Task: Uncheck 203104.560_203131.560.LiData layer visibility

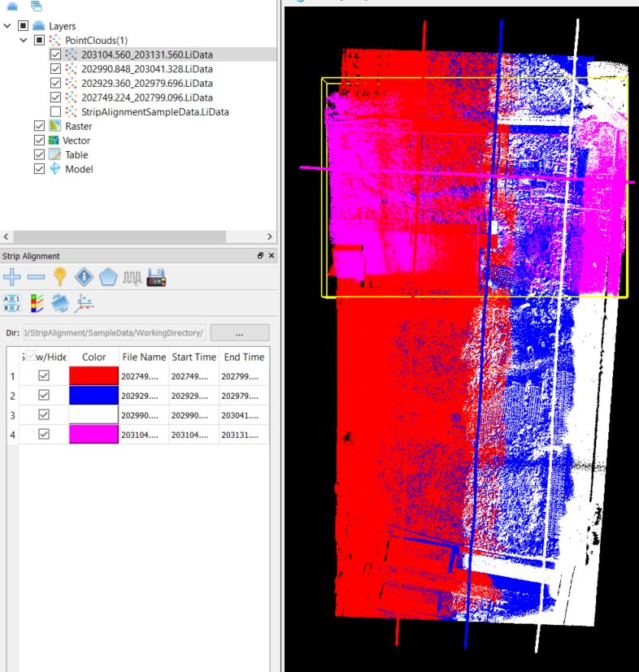Action: [55, 54]
